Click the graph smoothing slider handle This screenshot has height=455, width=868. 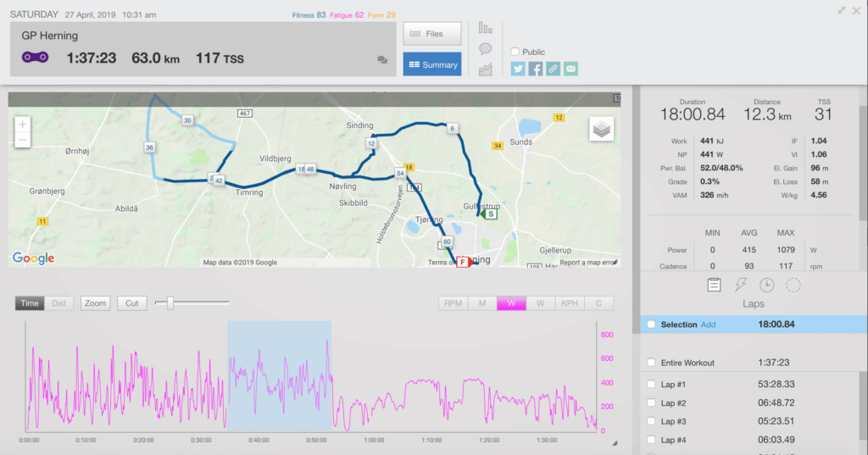tap(170, 302)
